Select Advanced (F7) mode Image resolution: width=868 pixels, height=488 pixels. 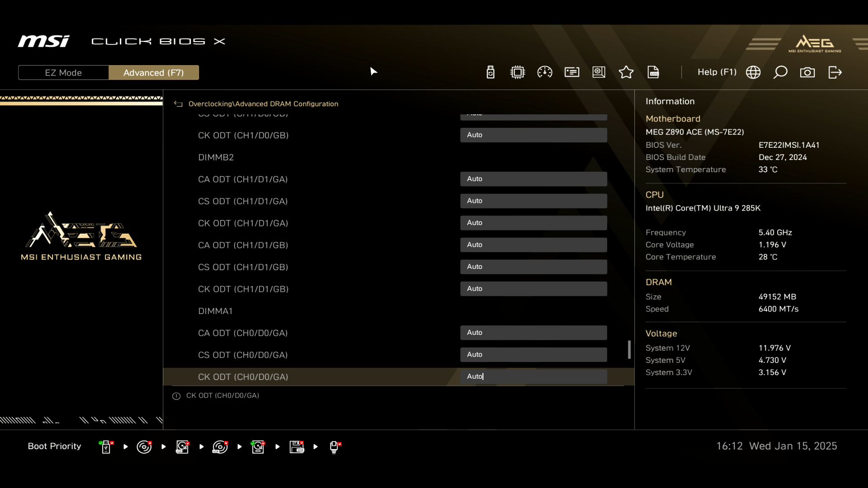154,73
